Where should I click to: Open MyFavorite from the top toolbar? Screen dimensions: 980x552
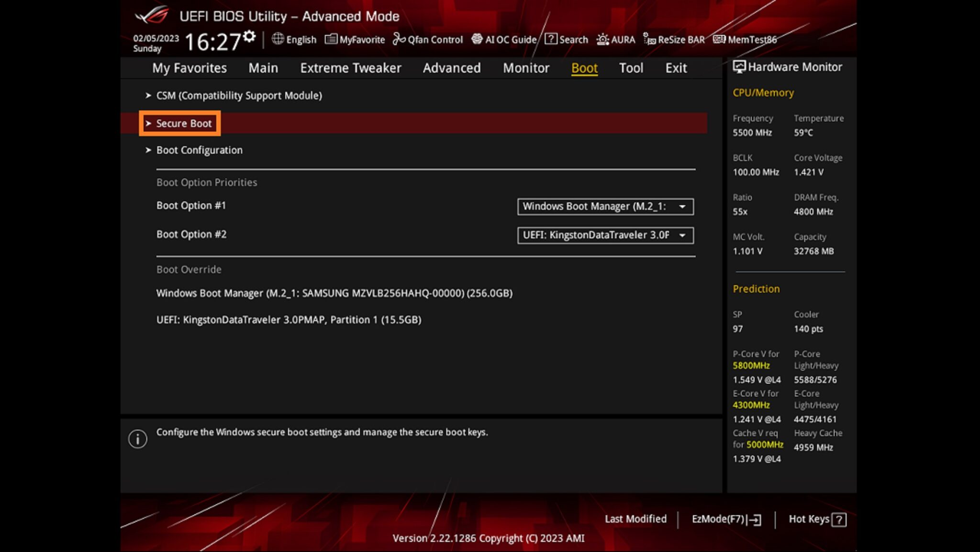pyautogui.click(x=355, y=40)
